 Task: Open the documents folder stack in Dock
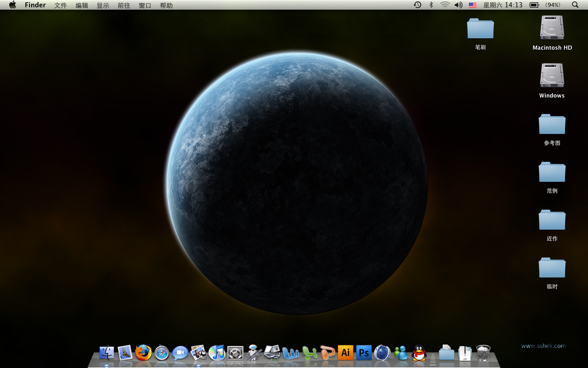tap(447, 352)
